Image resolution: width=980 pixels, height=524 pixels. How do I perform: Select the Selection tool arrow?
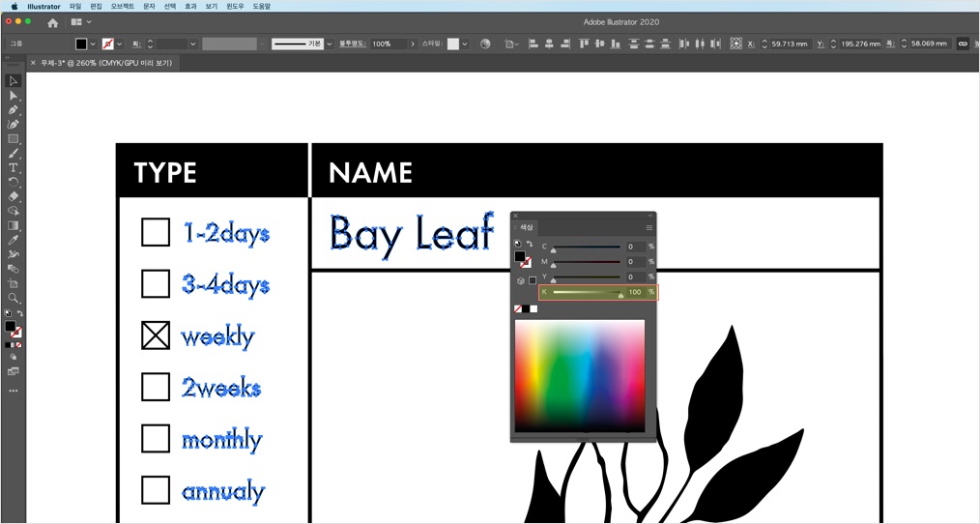coord(13,80)
